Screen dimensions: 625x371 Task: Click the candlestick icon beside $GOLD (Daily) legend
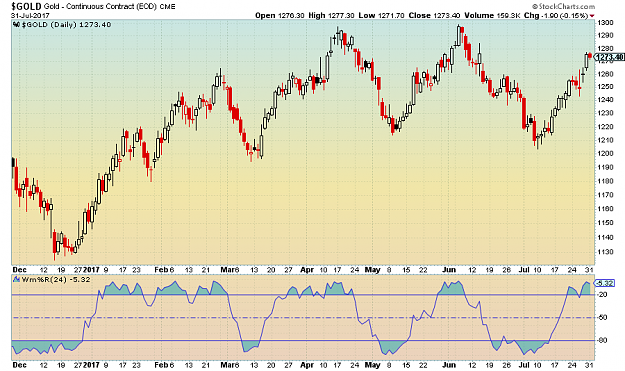click(16, 25)
